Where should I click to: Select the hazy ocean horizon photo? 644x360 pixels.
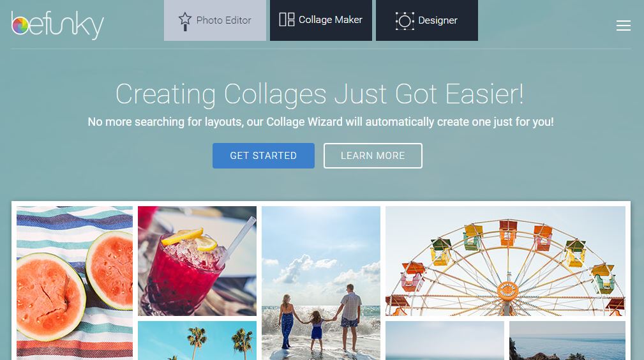coord(444,341)
